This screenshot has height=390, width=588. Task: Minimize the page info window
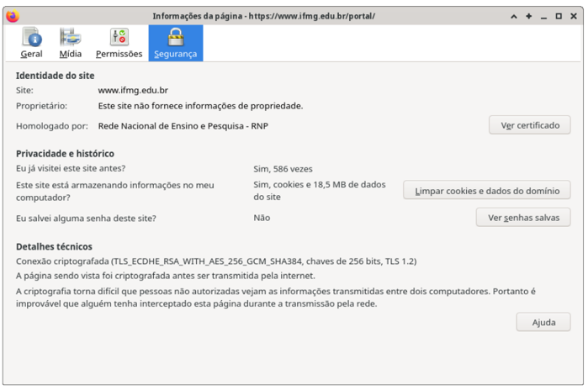[x=544, y=16]
